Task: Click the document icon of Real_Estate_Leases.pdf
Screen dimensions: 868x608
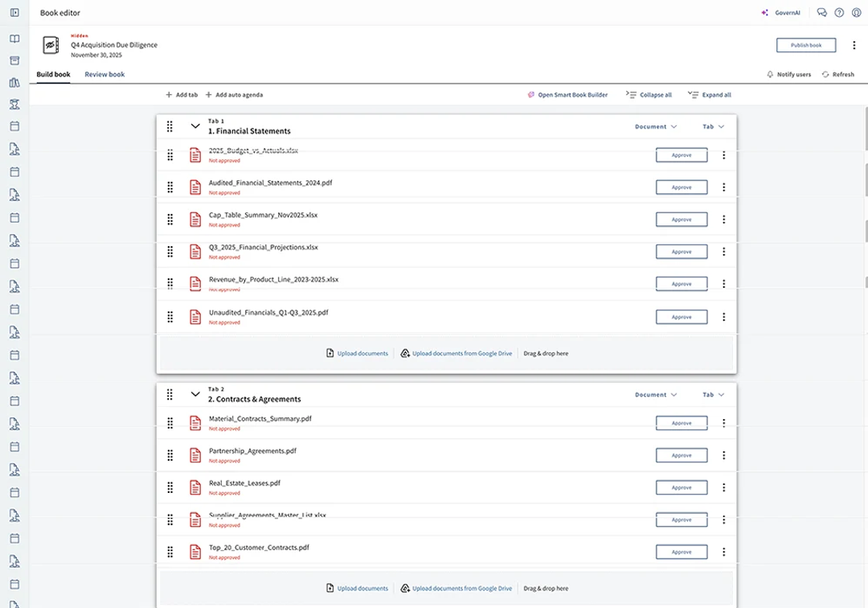Action: pyautogui.click(x=195, y=487)
